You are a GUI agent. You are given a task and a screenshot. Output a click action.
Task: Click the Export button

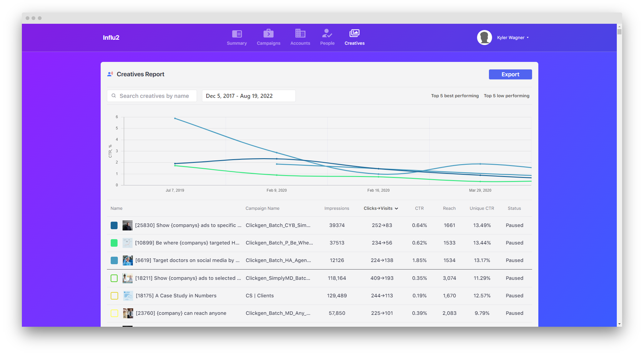pyautogui.click(x=510, y=74)
